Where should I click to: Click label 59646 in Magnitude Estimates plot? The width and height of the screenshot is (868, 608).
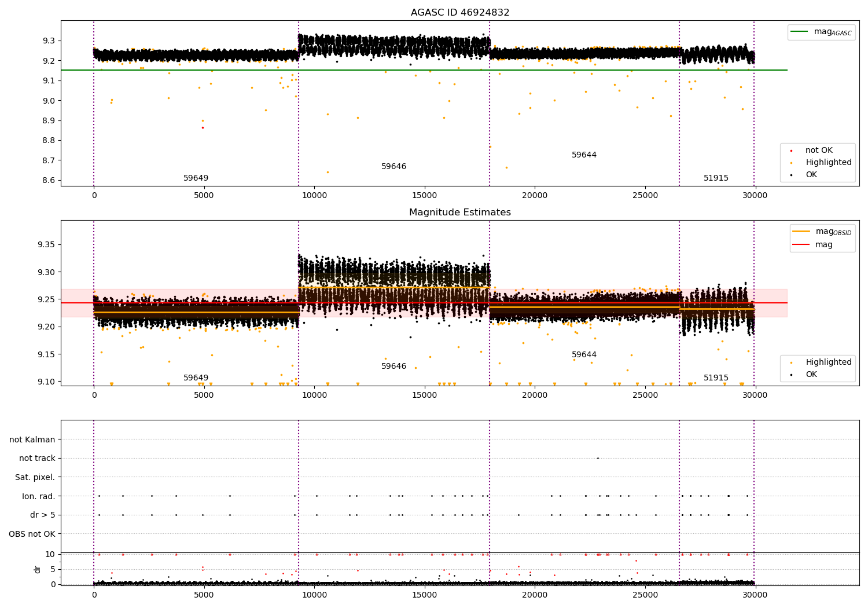(393, 367)
